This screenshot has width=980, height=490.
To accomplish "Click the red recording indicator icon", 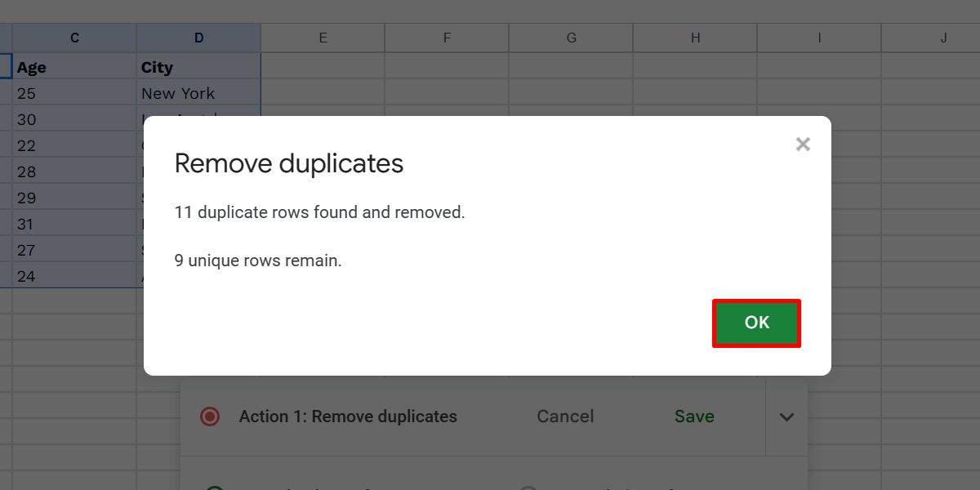I will 211,416.
